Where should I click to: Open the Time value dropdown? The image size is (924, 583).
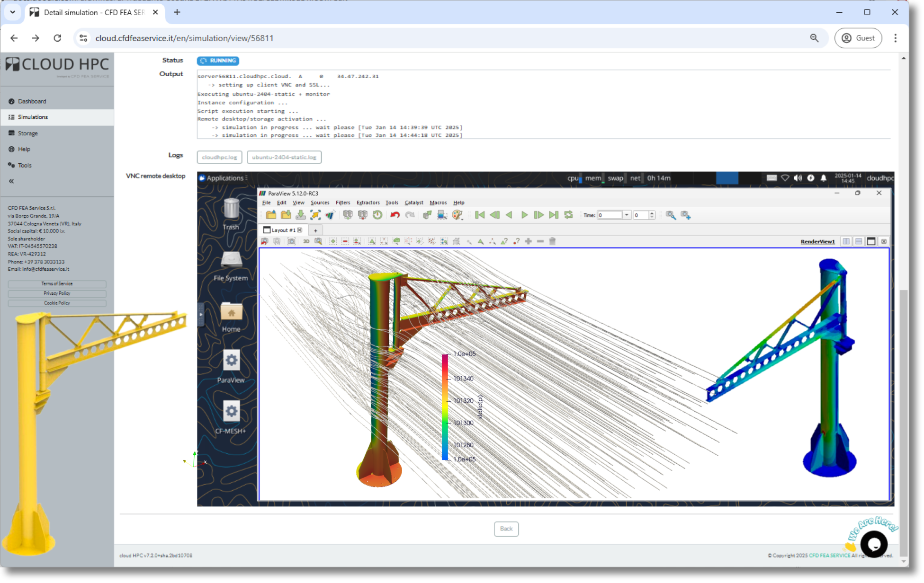628,215
